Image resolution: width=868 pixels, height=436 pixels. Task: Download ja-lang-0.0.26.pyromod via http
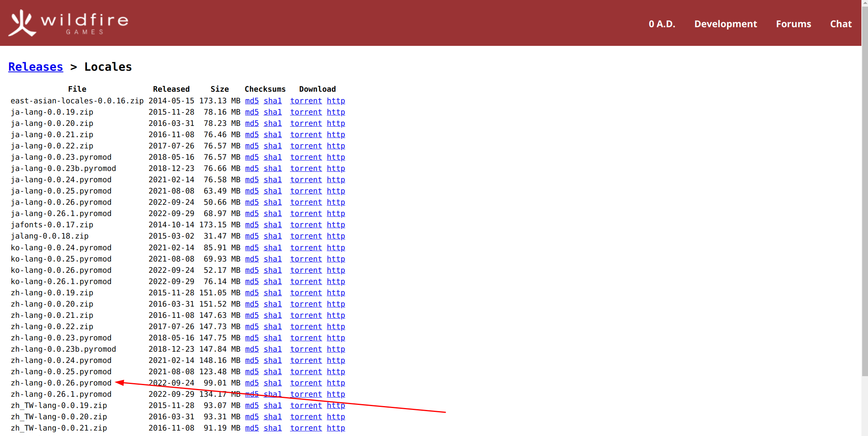tap(336, 202)
